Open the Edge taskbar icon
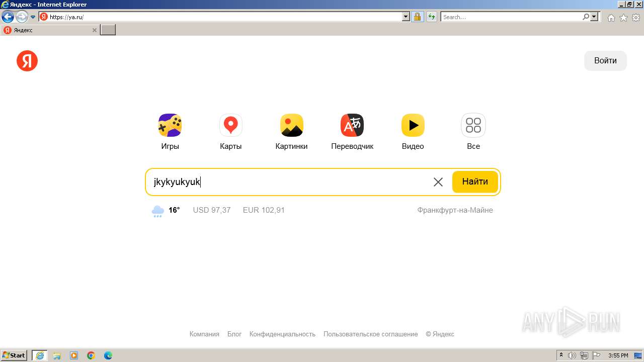This screenshot has width=644, height=362. (x=108, y=355)
